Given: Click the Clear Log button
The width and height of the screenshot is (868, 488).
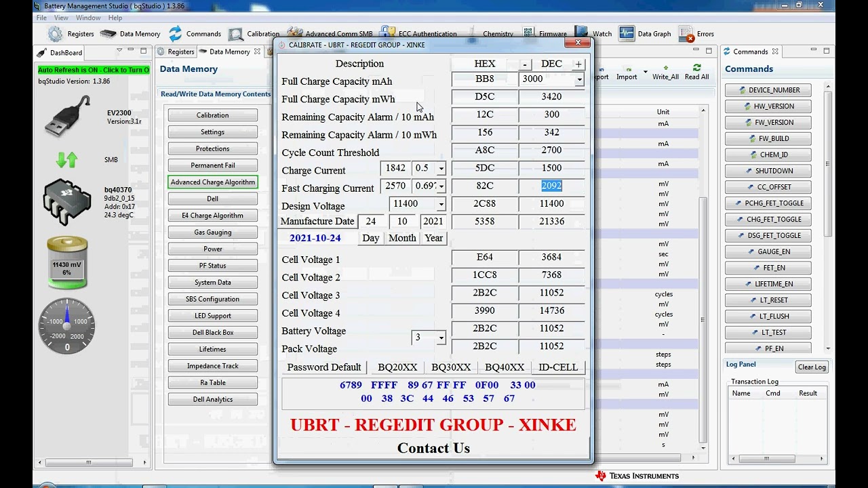Looking at the screenshot, I should pos(812,367).
